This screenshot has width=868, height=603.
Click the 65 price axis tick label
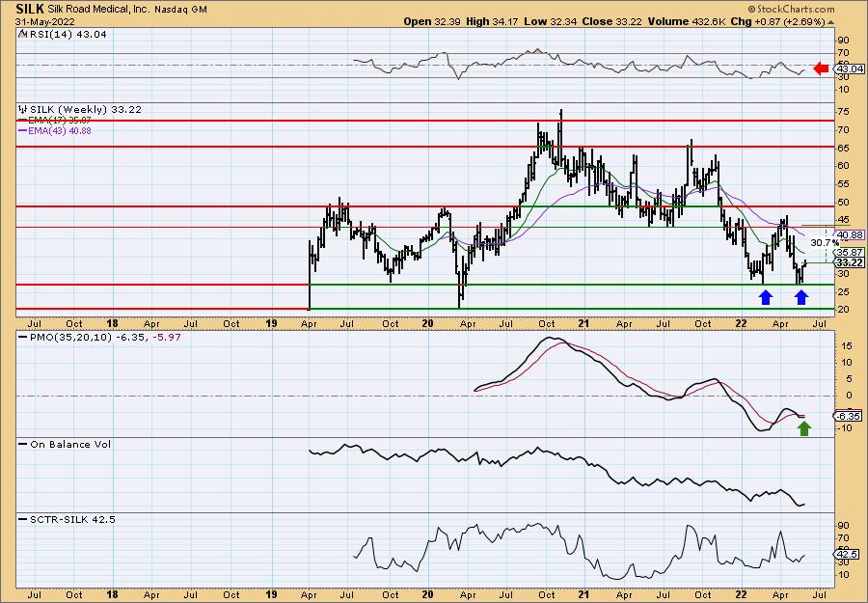tap(844, 148)
